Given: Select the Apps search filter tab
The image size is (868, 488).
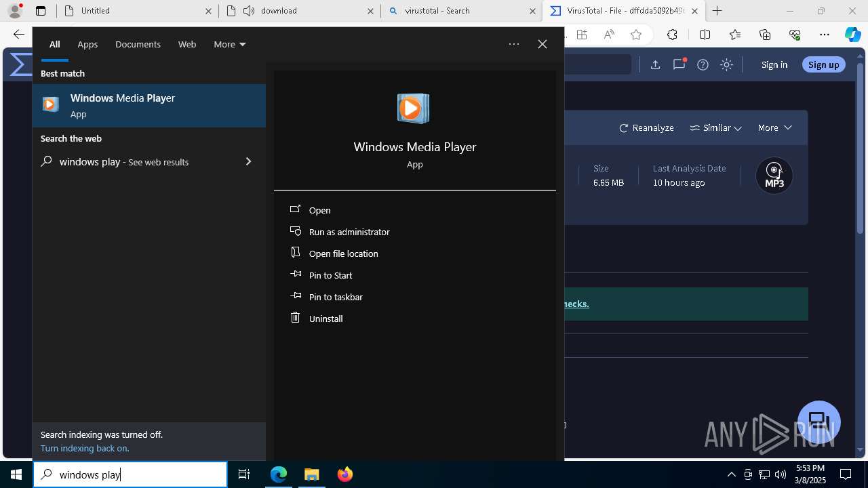Looking at the screenshot, I should coord(87,44).
